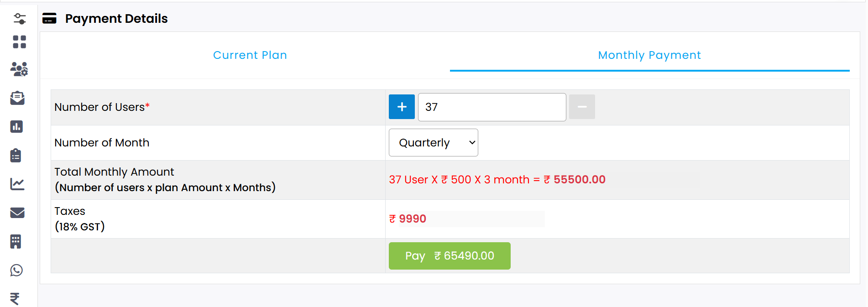Open user management with the team gear icon

tap(19, 69)
